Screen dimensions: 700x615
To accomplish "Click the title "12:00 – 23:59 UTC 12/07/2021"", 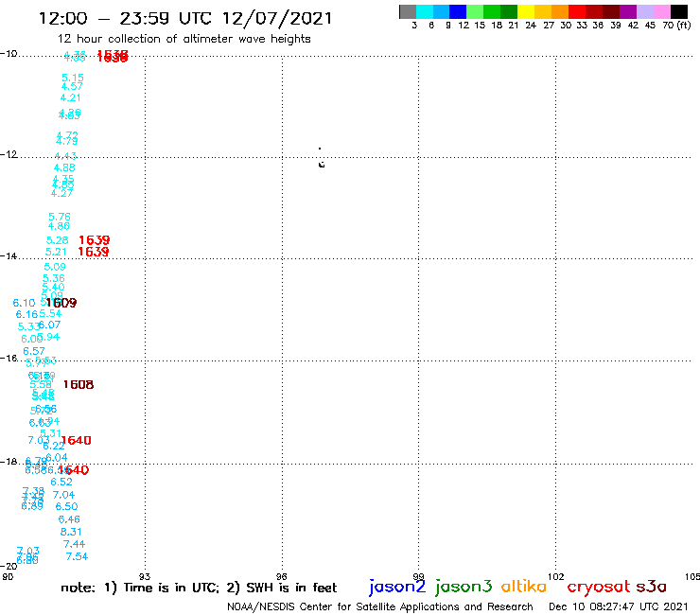I will tap(185, 18).
